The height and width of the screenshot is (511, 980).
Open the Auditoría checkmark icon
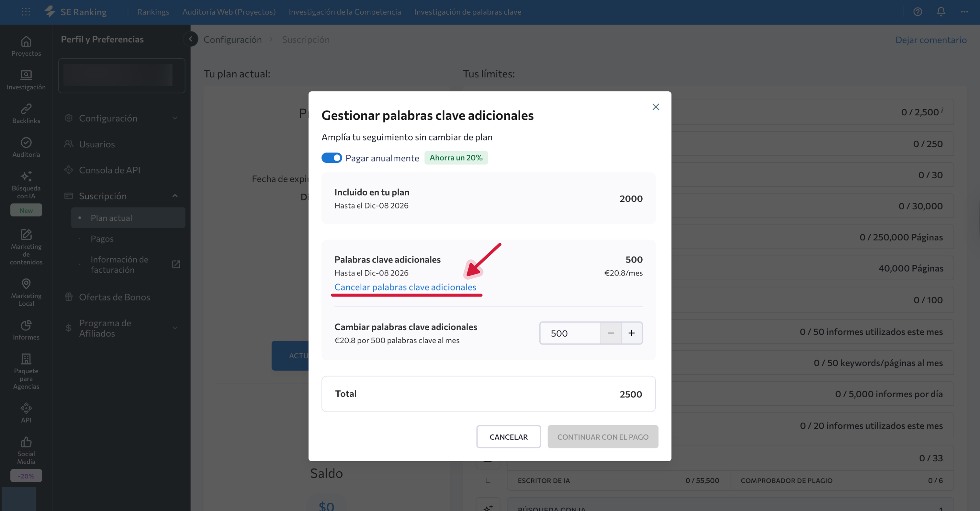tap(26, 142)
